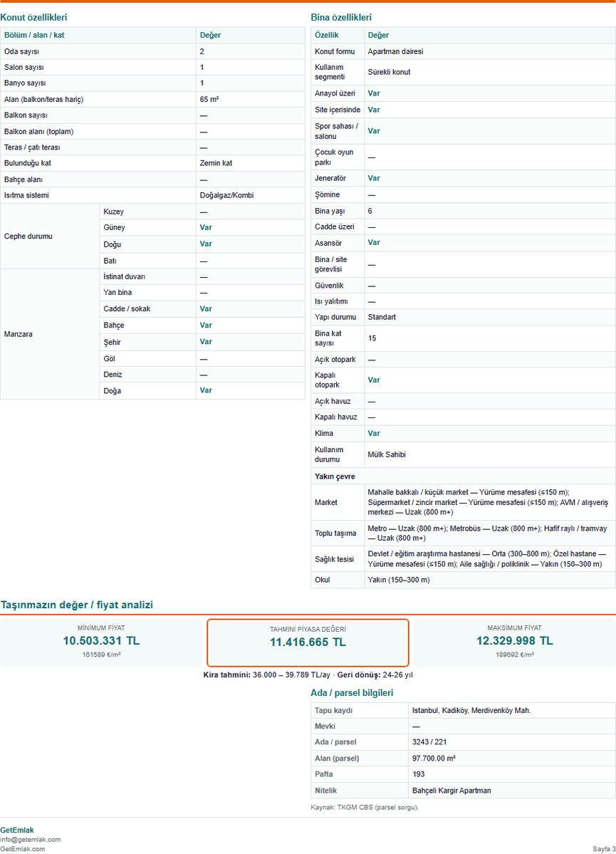Click the "Zemin kat" floor value
Viewport: 616px width, 854px height.
pos(216,163)
